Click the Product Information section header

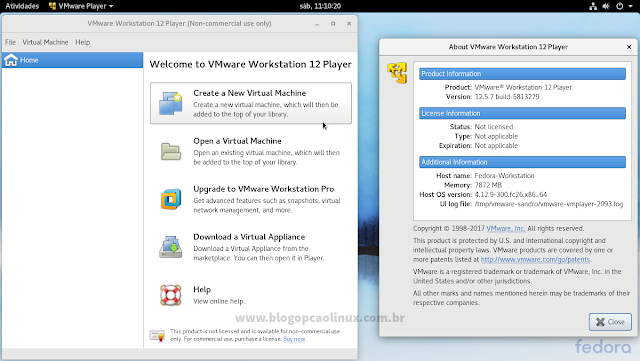tap(522, 74)
